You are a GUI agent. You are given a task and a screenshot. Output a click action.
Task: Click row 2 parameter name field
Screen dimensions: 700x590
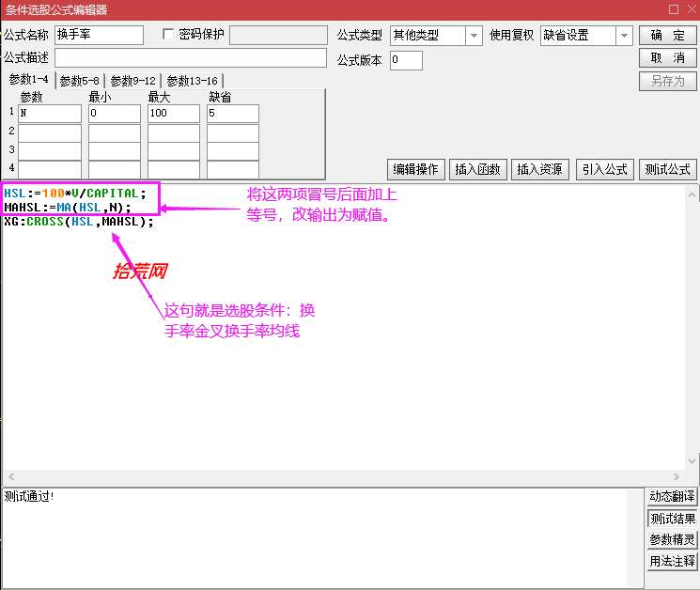click(x=50, y=133)
